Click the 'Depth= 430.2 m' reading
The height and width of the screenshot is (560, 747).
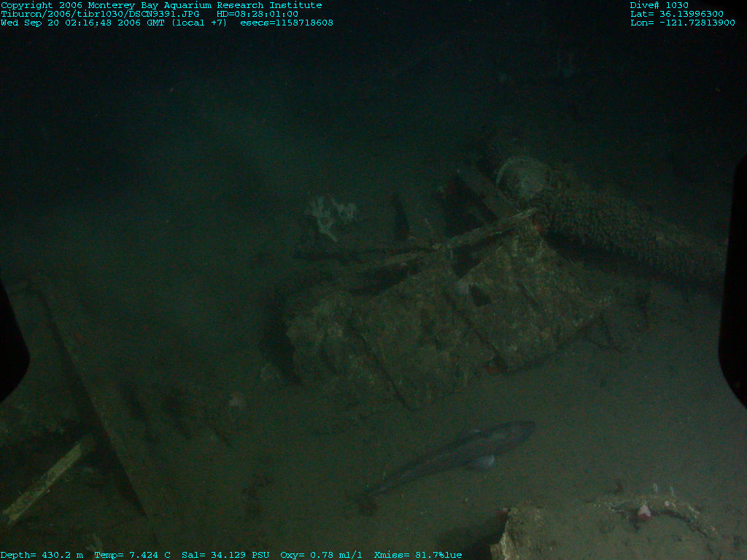tap(42, 555)
